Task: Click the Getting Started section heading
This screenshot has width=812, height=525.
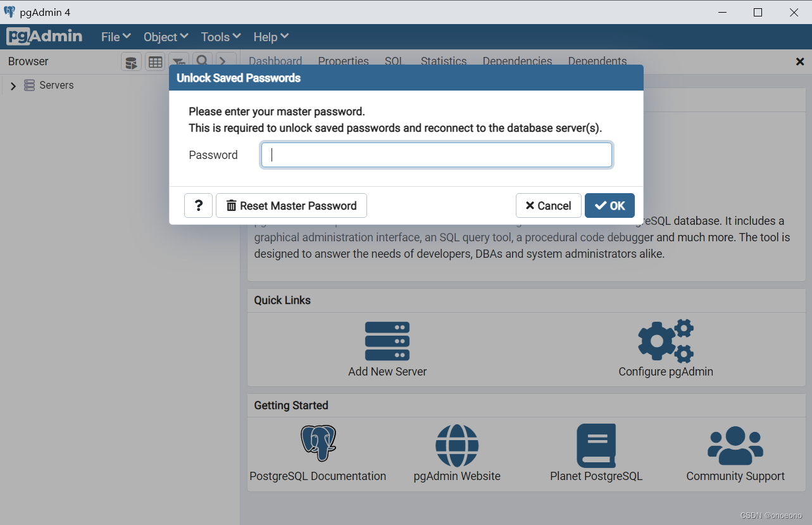Action: click(291, 405)
